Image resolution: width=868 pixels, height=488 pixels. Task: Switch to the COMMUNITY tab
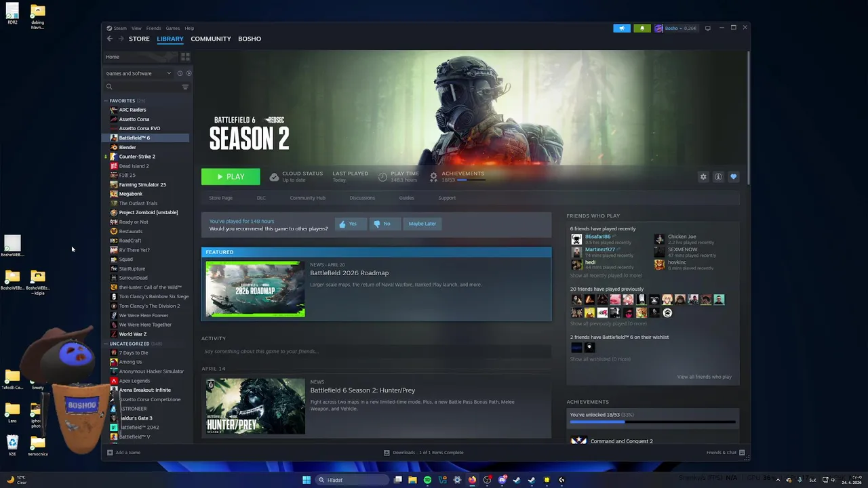(x=211, y=39)
